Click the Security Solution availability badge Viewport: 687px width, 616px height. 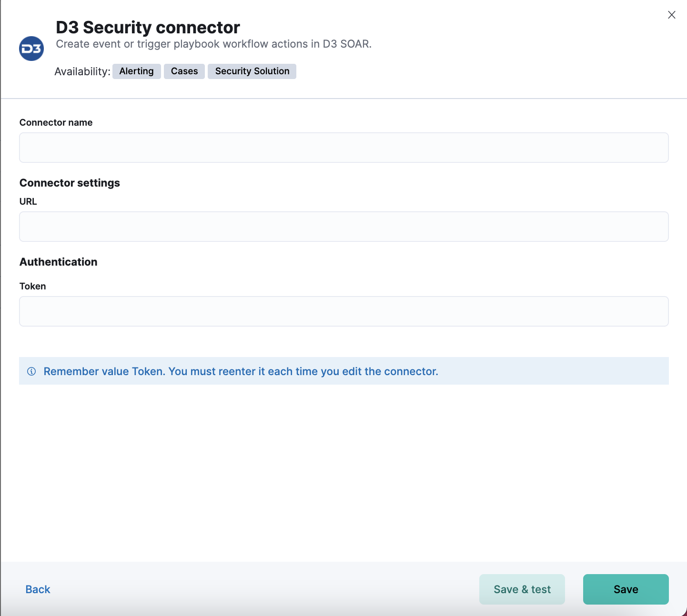252,71
